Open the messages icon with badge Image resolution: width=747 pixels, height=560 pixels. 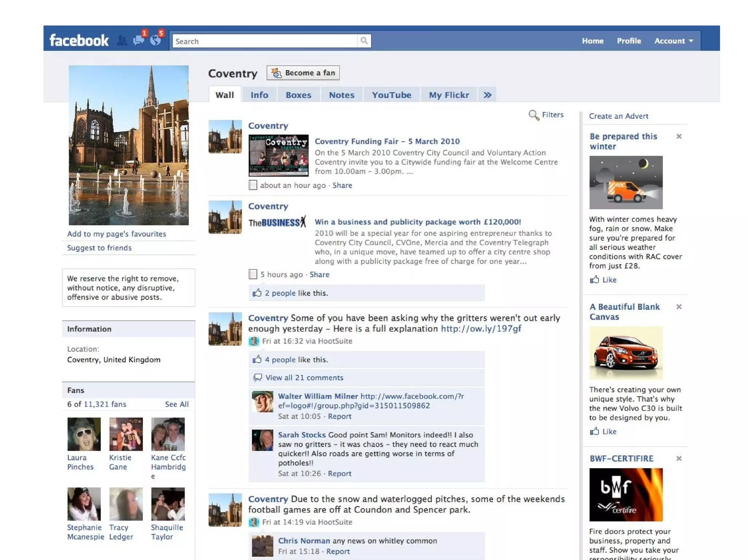(x=139, y=40)
